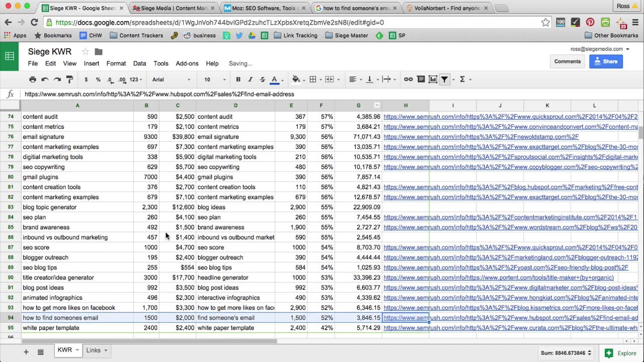Open the all sheets list icon
Image resolution: width=644 pixels, height=362 pixels.
click(x=41, y=352)
